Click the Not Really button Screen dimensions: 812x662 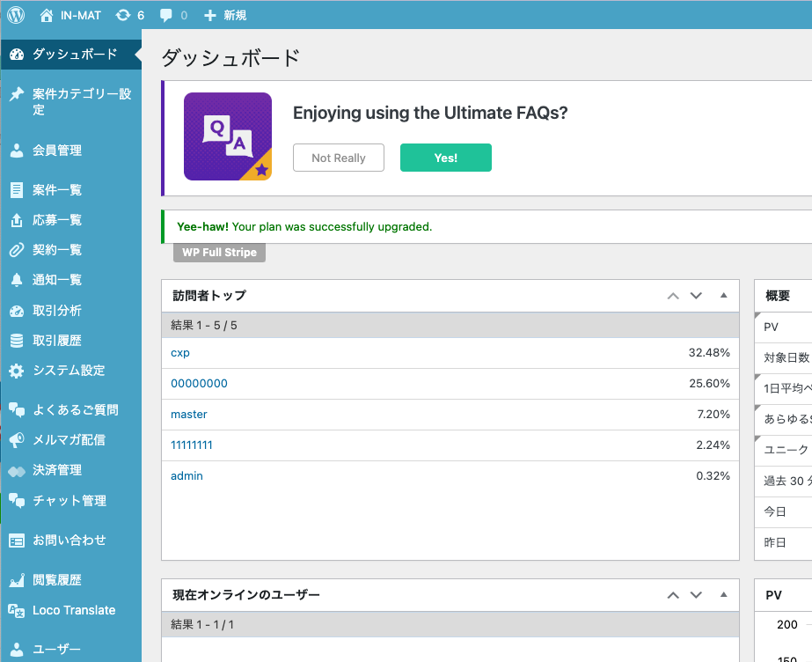click(339, 158)
